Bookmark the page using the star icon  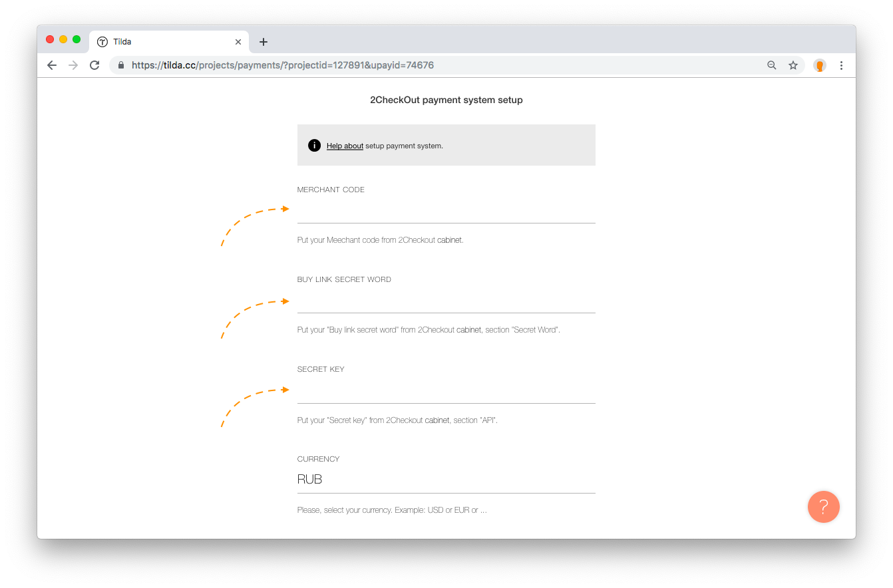(x=793, y=65)
